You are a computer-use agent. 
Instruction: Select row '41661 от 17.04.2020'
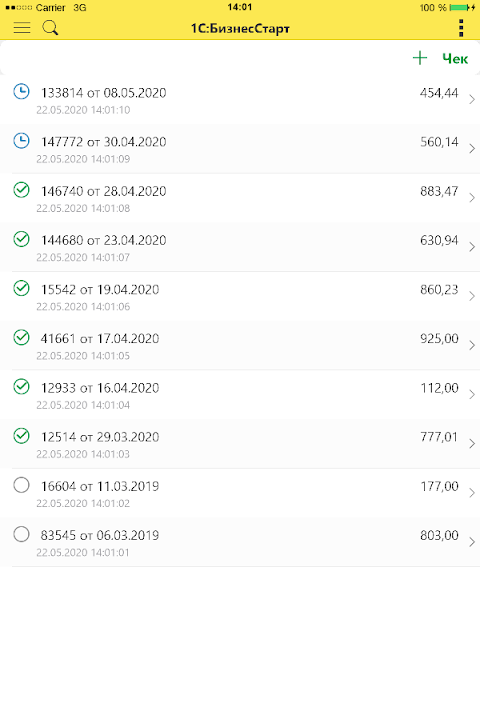tap(240, 345)
